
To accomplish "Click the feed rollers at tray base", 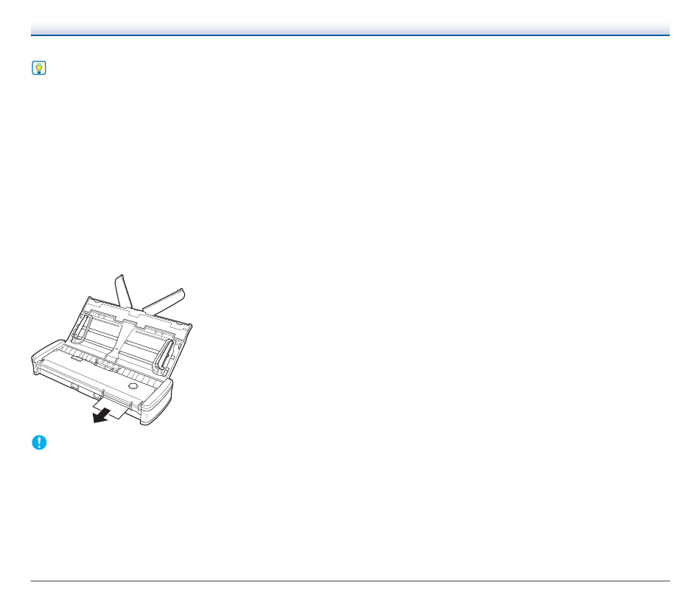I will (x=105, y=364).
